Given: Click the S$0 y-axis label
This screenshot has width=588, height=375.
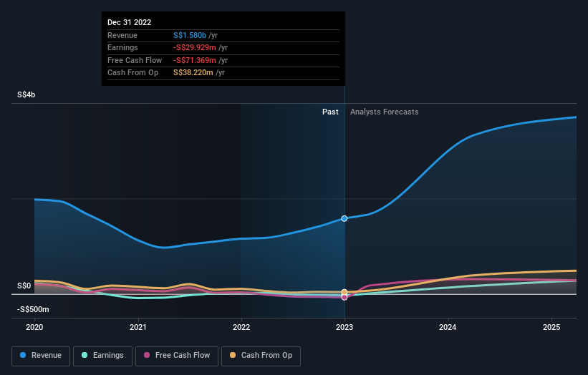Looking at the screenshot, I should tap(24, 286).
